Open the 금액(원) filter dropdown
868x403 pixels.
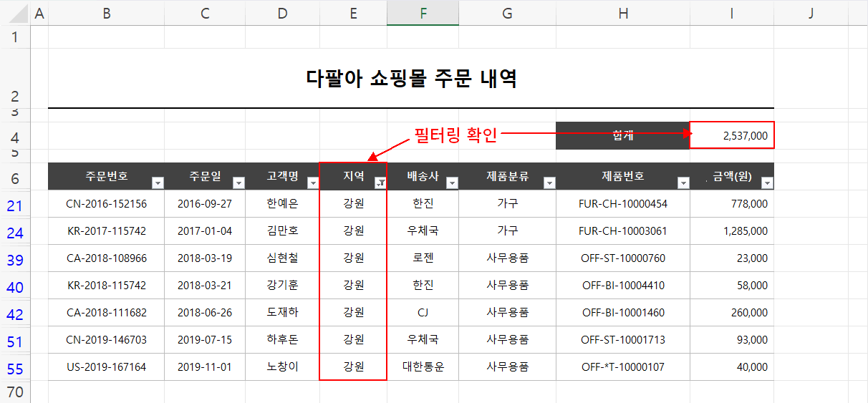click(767, 183)
